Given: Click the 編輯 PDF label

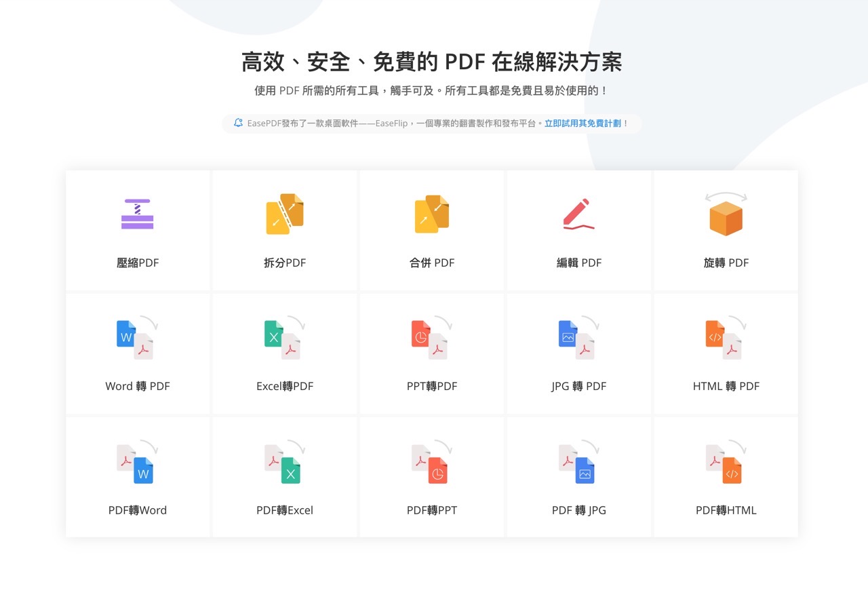Looking at the screenshot, I should (579, 263).
